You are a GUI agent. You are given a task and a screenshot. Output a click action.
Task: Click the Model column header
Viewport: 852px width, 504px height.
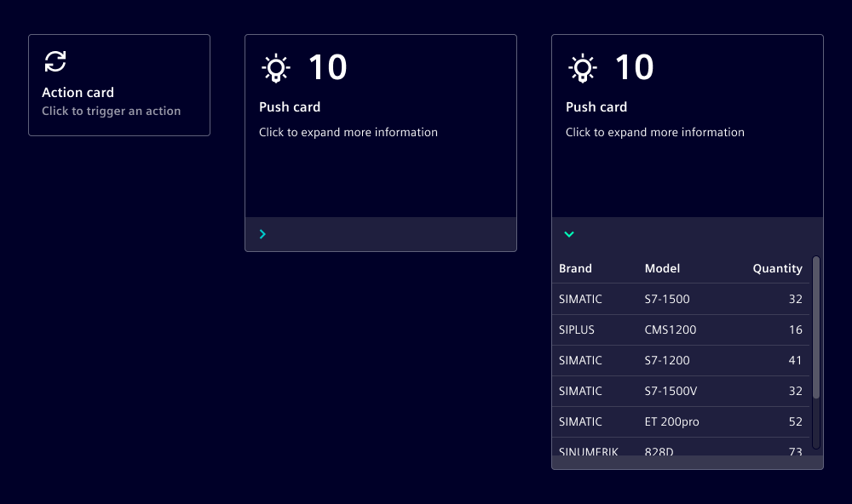point(662,268)
